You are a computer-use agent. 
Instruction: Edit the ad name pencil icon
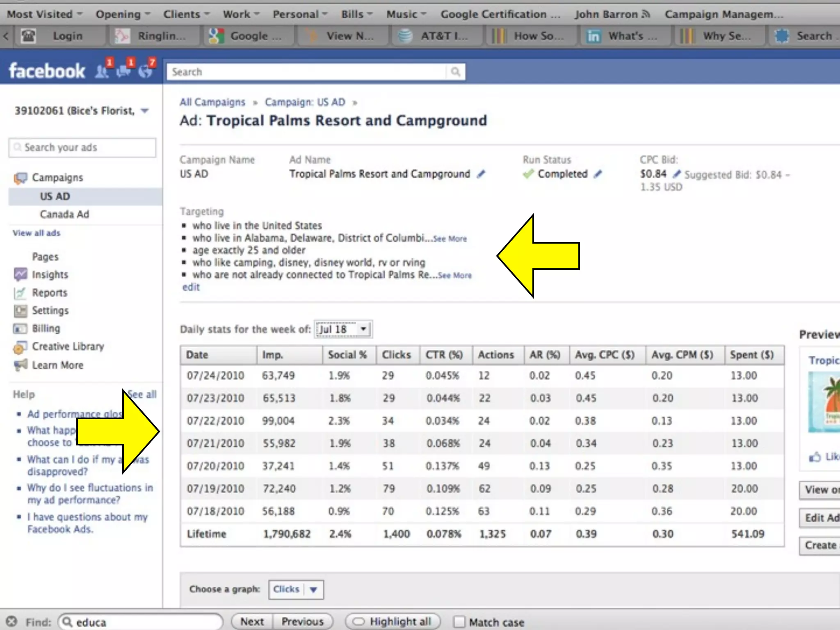(x=481, y=174)
